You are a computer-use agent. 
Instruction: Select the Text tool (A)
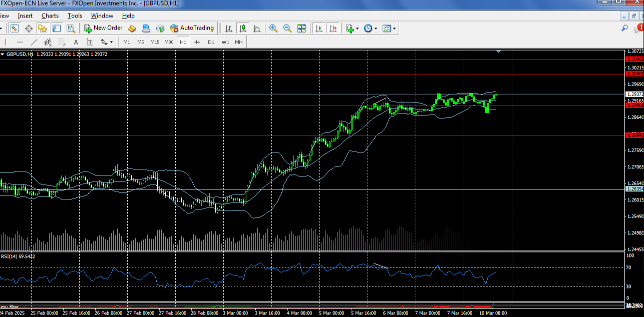tap(76, 42)
